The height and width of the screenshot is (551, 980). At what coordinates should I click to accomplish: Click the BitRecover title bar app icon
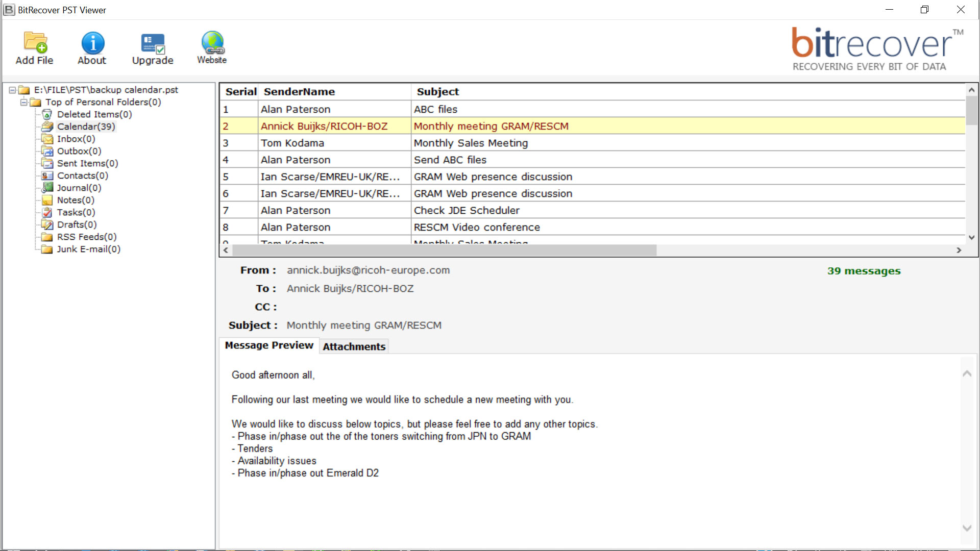(x=9, y=10)
